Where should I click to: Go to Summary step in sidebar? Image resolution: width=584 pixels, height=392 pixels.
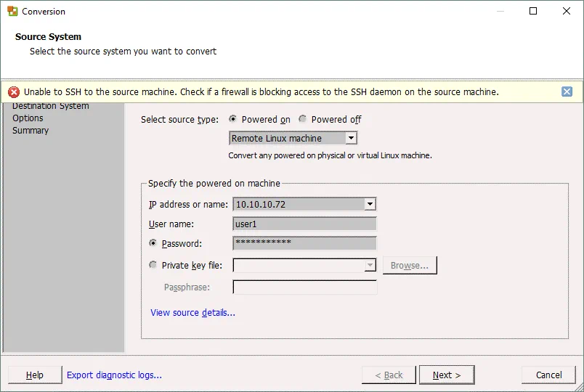[31, 131]
